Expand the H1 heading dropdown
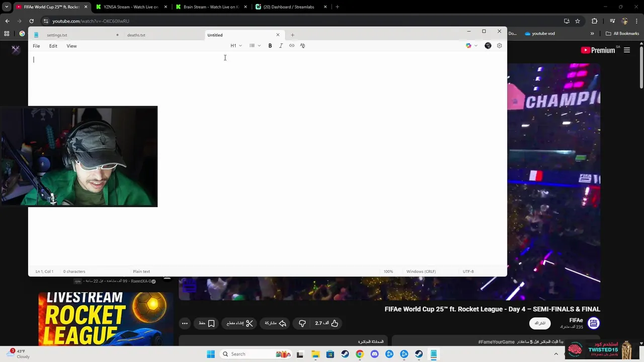 [x=236, y=46]
